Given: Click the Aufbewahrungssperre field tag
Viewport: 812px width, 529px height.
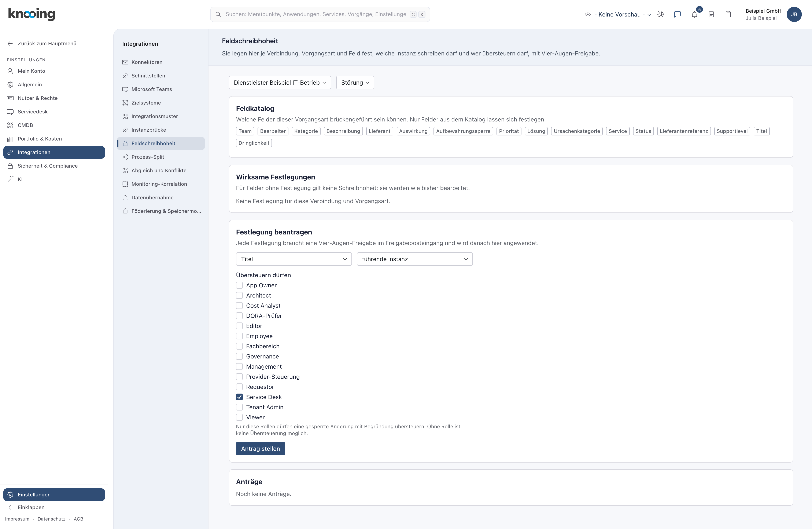Looking at the screenshot, I should pyautogui.click(x=463, y=131).
